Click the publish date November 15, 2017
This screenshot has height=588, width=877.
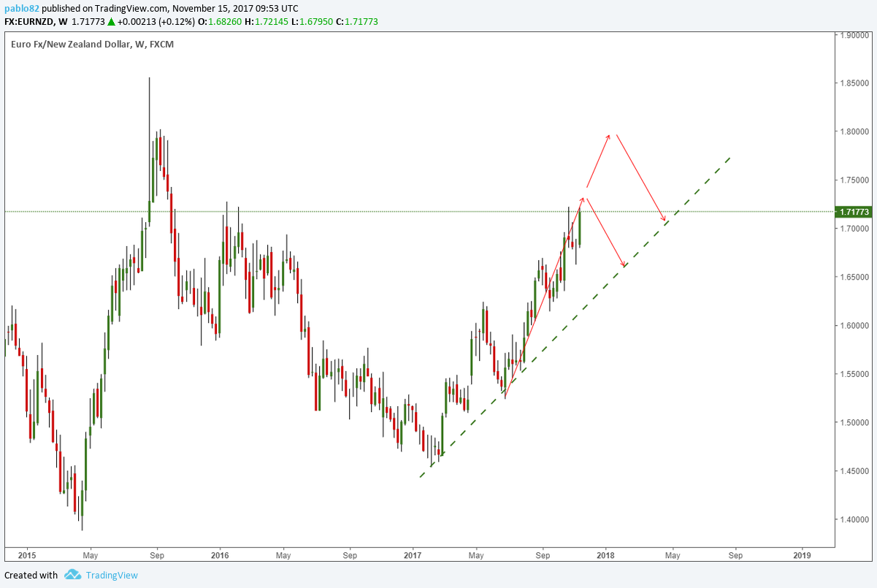coord(223,7)
